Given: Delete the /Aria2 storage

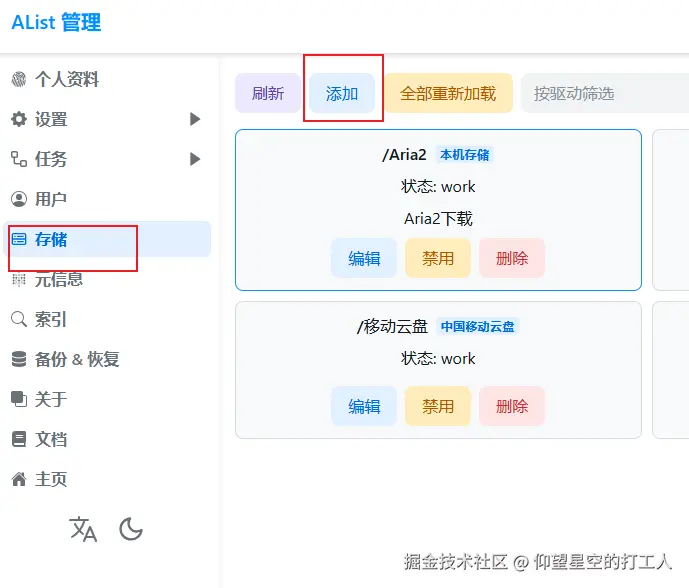Looking at the screenshot, I should click(512, 258).
